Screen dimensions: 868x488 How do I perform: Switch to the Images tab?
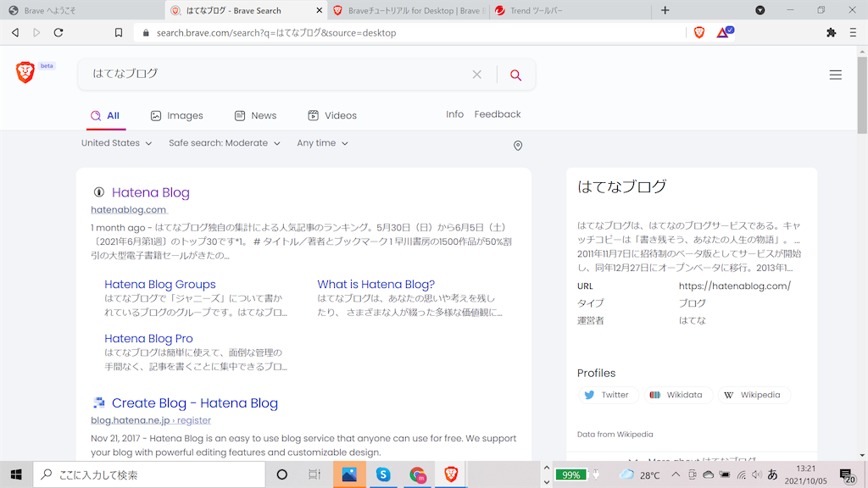[177, 115]
